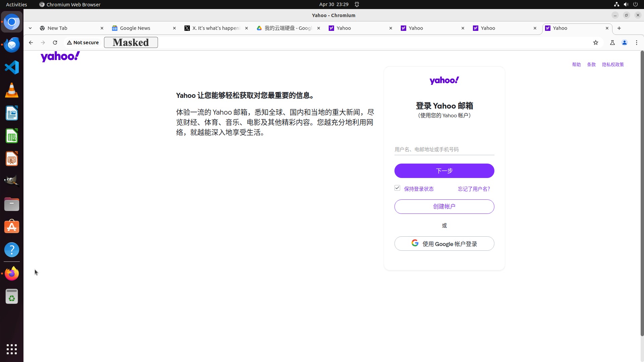Image resolution: width=644 pixels, height=362 pixels.
Task: Open LibreOffice Impress from dock
Action: coord(12,159)
